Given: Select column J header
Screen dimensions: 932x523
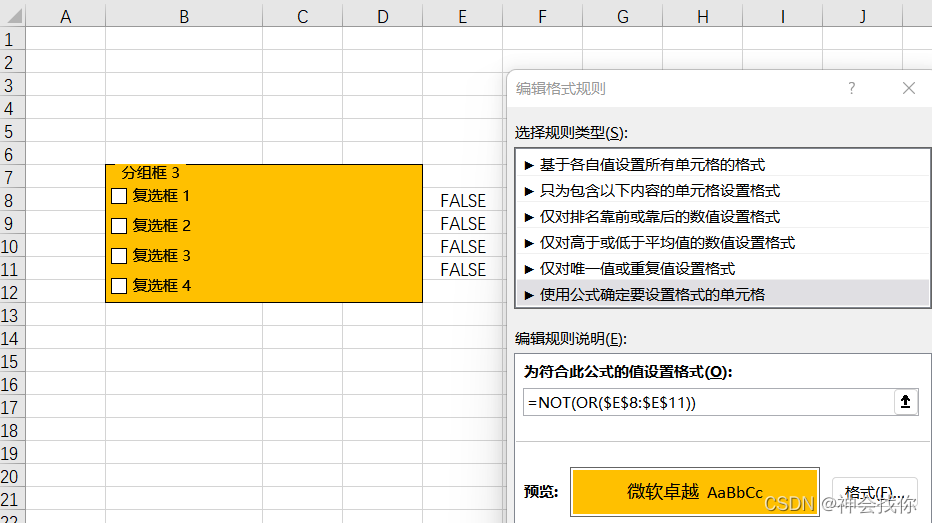Looking at the screenshot, I should click(x=862, y=17).
